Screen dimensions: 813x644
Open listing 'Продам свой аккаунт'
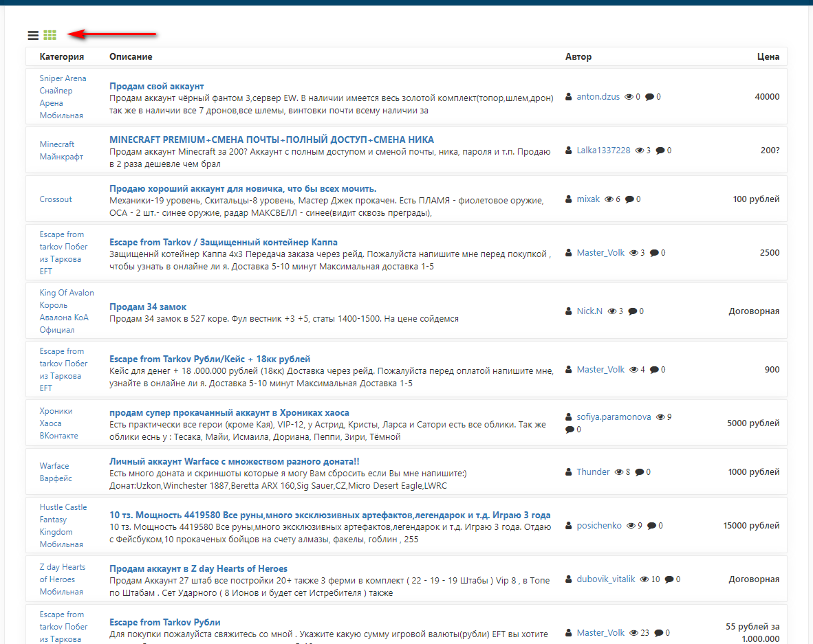pos(157,86)
